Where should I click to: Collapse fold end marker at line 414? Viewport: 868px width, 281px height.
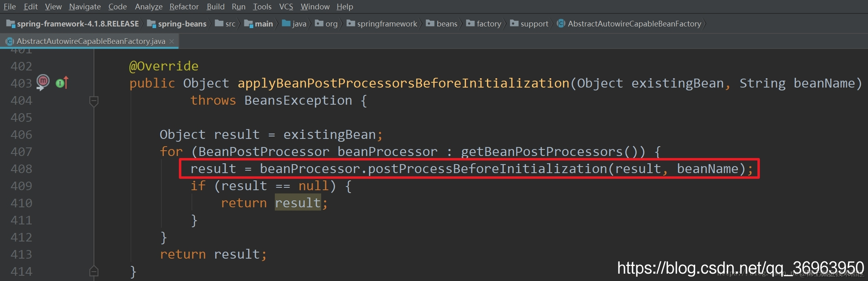click(x=94, y=271)
